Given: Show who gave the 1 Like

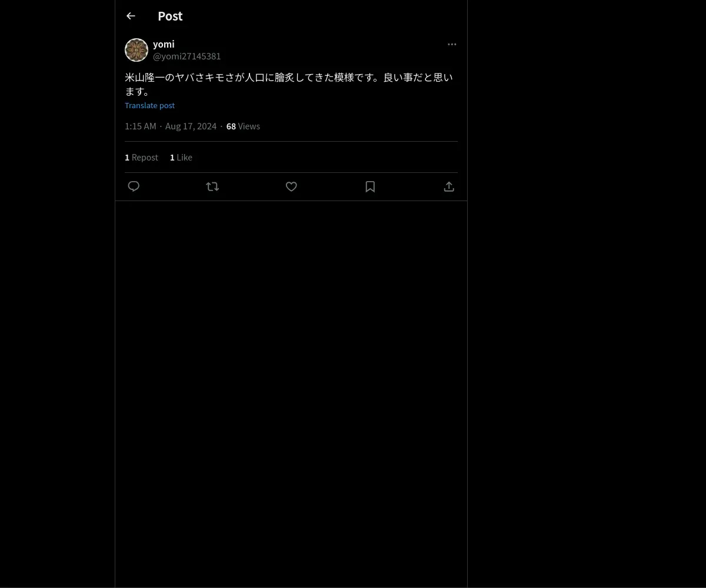Looking at the screenshot, I should pyautogui.click(x=181, y=157).
